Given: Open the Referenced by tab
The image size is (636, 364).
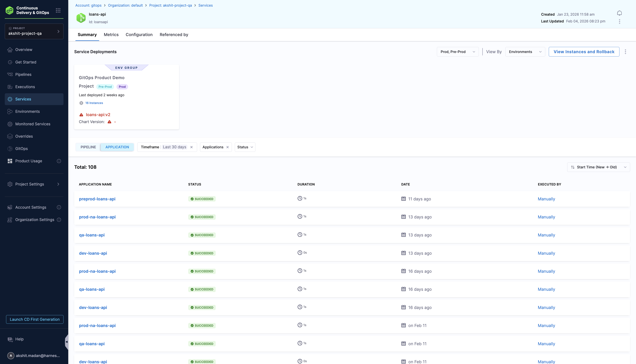Looking at the screenshot, I should pyautogui.click(x=174, y=35).
